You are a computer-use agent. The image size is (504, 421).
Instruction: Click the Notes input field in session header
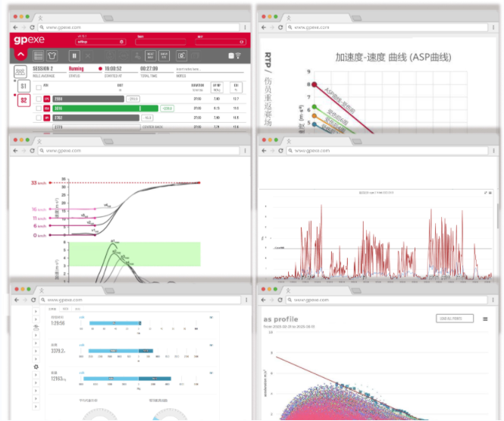coord(210,69)
